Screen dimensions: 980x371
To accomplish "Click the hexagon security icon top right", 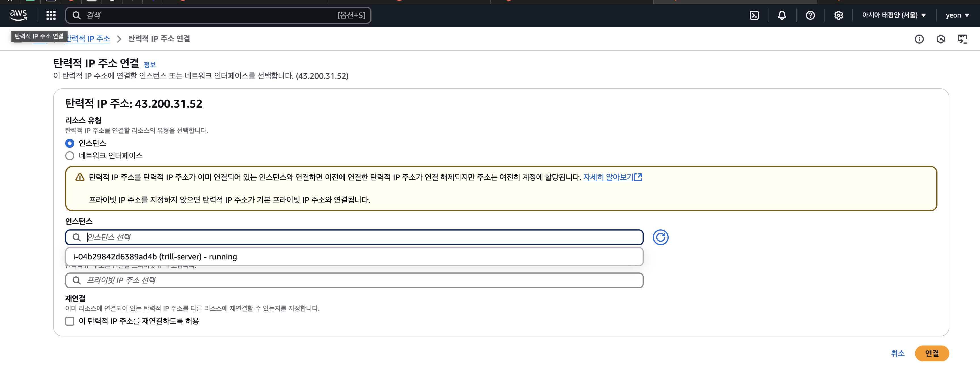I will click(940, 39).
